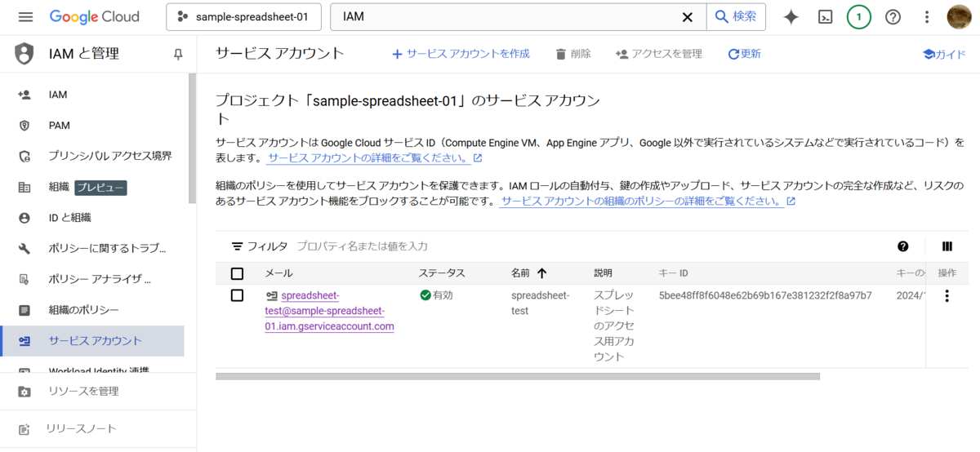The width and height of the screenshot is (980, 452).
Task: Click the Google Cloud logo
Action: pos(95,17)
